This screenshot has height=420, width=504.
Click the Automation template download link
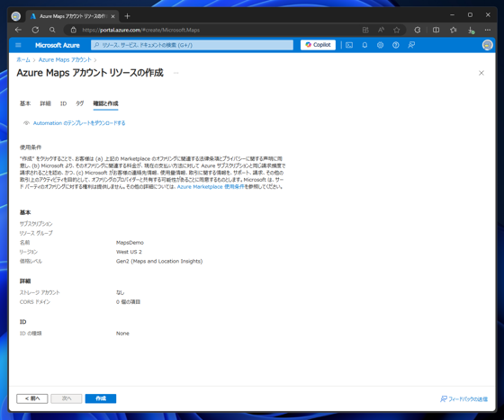tap(79, 123)
